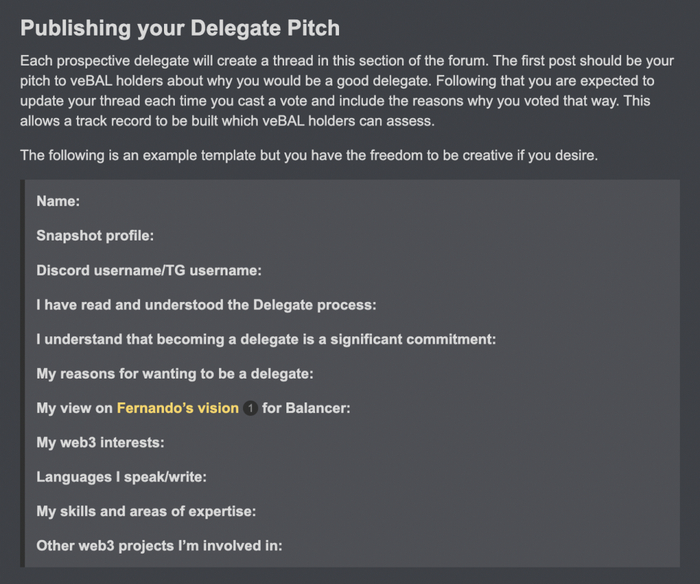Click the Snapshot profile: line
Screen dimensions: 700x584
pyautogui.click(x=94, y=236)
